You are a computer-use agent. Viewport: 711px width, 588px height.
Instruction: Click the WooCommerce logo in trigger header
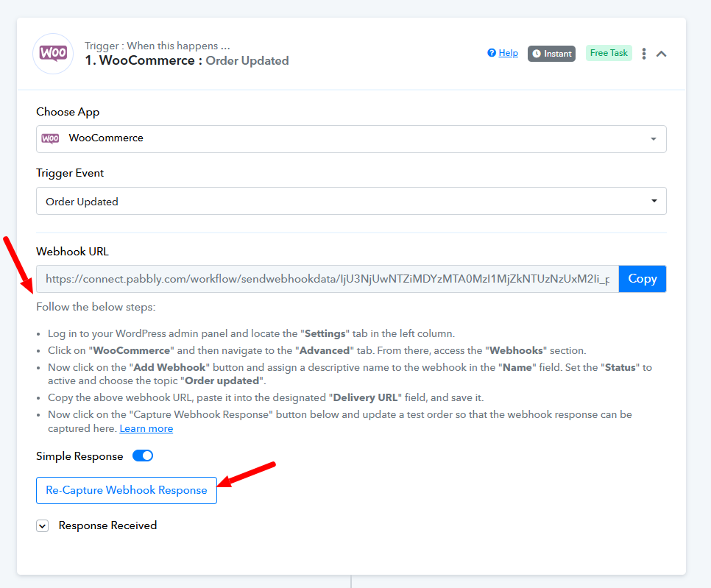coord(53,54)
